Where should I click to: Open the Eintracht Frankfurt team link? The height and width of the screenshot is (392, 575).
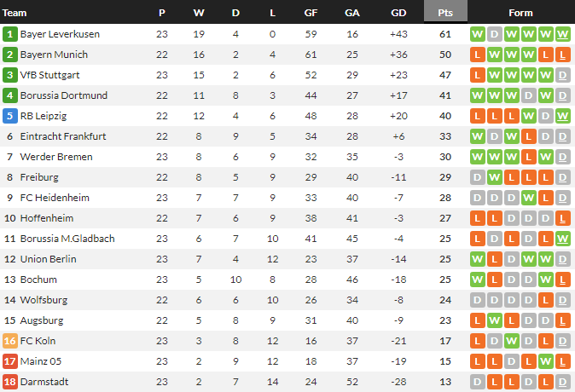(62, 136)
